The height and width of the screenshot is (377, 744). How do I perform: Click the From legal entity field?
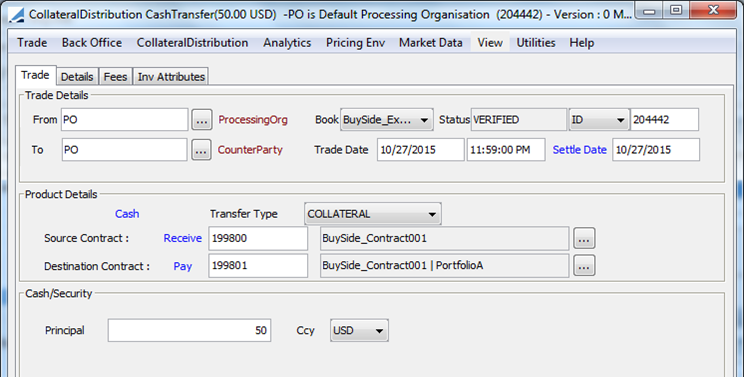[125, 120]
